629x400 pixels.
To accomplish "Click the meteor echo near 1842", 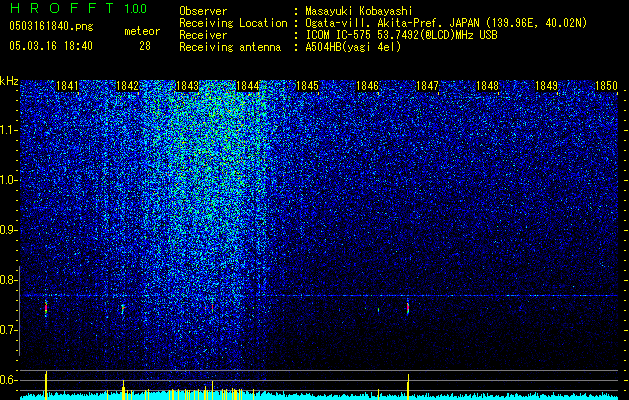I will [123, 309].
